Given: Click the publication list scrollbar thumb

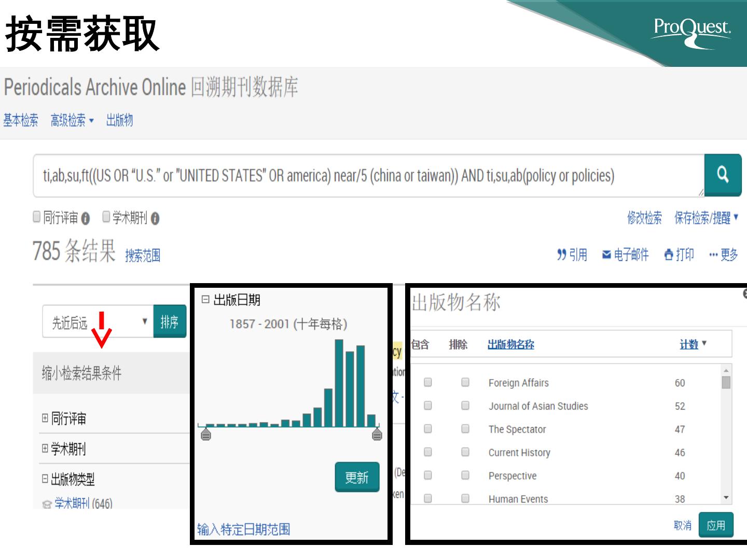Looking at the screenshot, I should [x=726, y=382].
